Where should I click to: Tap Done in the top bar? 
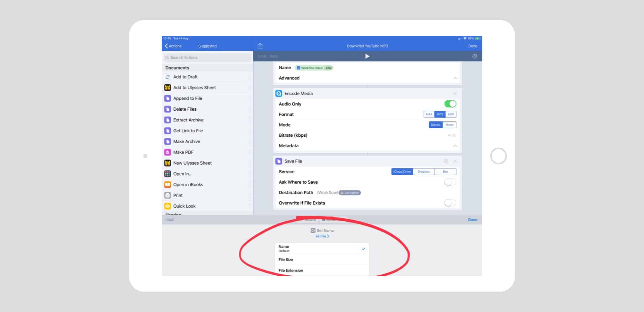473,46
